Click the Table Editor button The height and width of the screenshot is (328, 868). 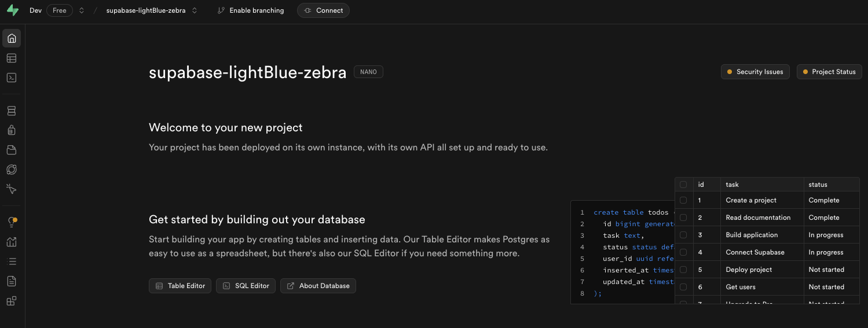click(x=181, y=286)
